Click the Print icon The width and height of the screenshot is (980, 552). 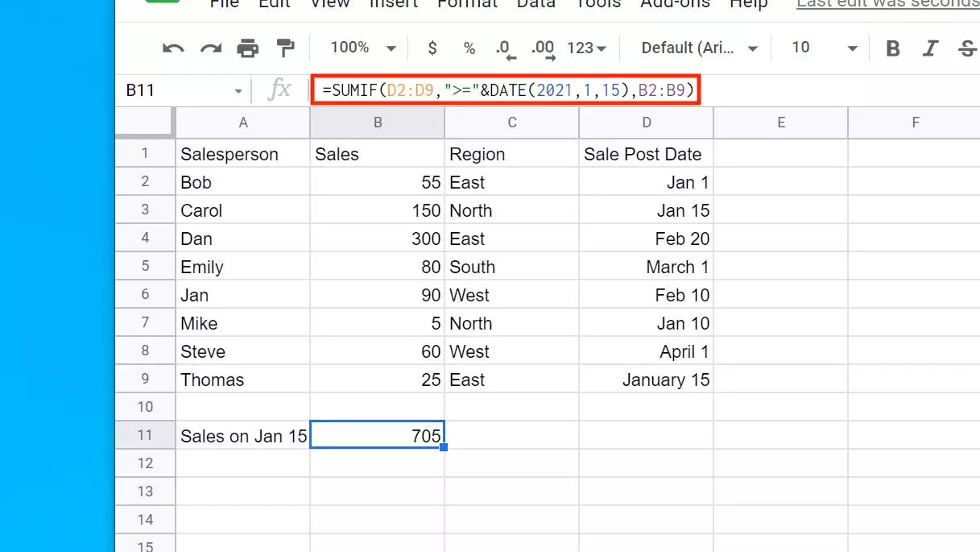[x=248, y=48]
